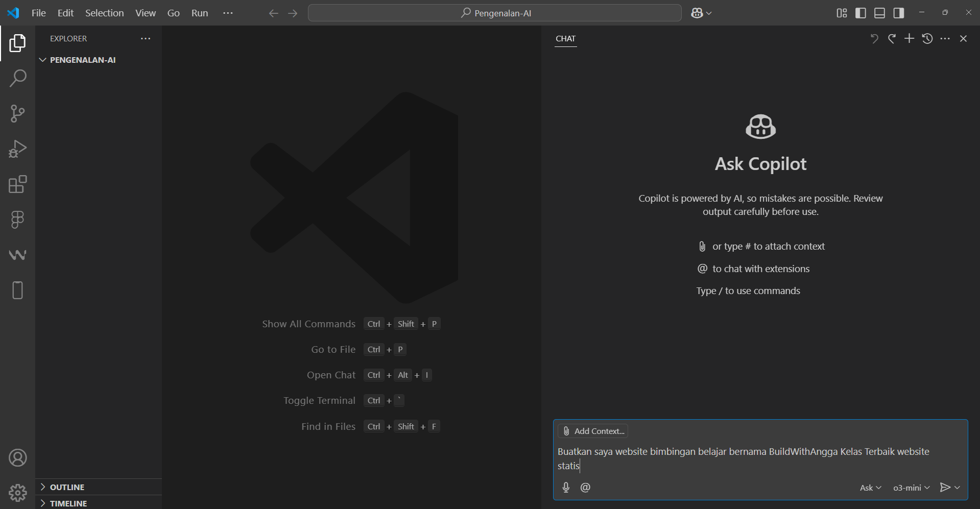The image size is (980, 509).
Task: Click the VS Code logo icon
Action: pos(13,13)
